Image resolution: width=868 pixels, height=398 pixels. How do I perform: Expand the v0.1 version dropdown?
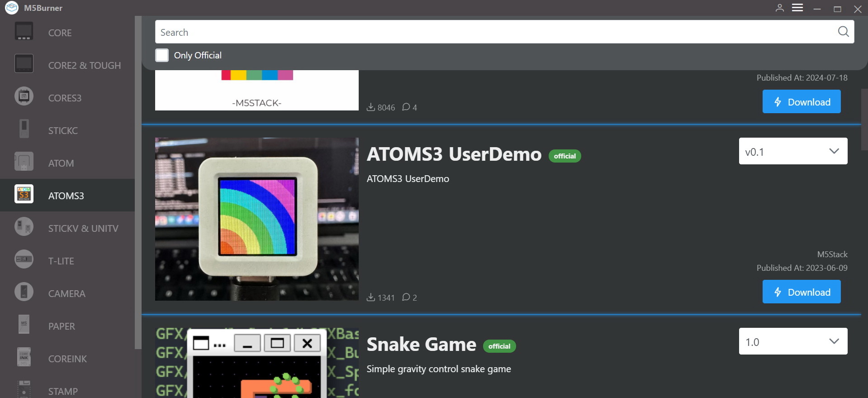793,151
